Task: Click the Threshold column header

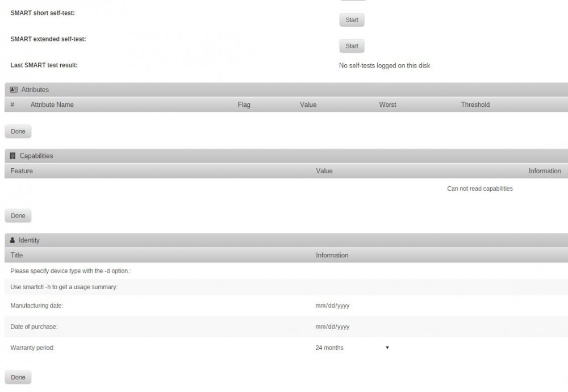Action: click(x=475, y=105)
